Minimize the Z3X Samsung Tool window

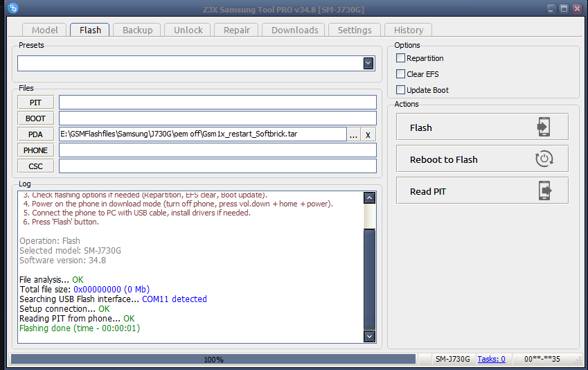point(551,8)
